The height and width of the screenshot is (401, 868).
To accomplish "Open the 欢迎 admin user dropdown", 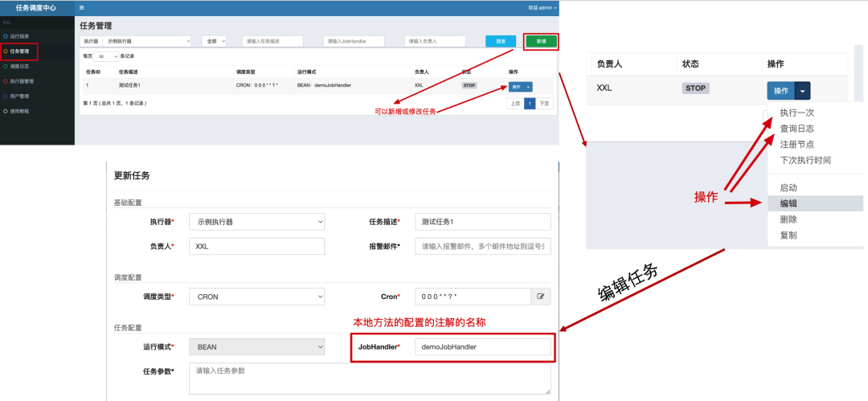I will [542, 8].
